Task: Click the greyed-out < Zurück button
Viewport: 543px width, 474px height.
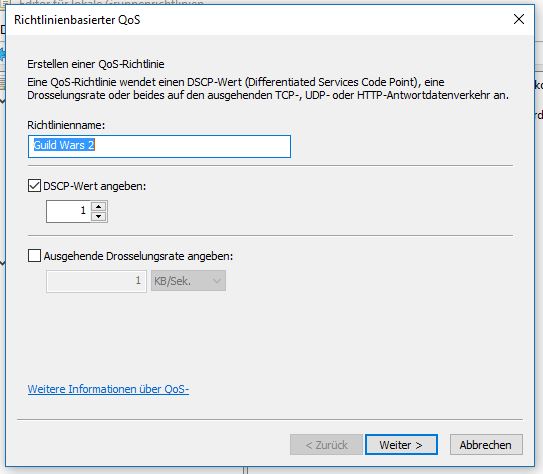Action: point(326,445)
